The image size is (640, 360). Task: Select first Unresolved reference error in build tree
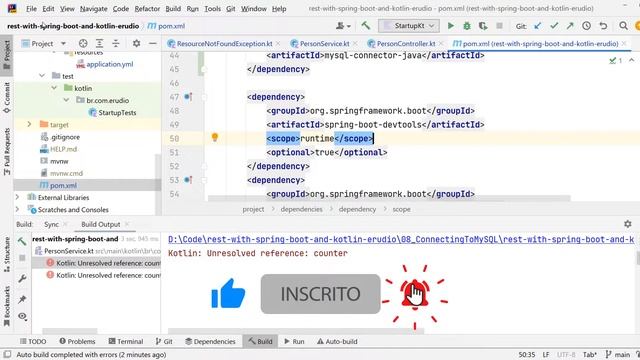[103, 263]
